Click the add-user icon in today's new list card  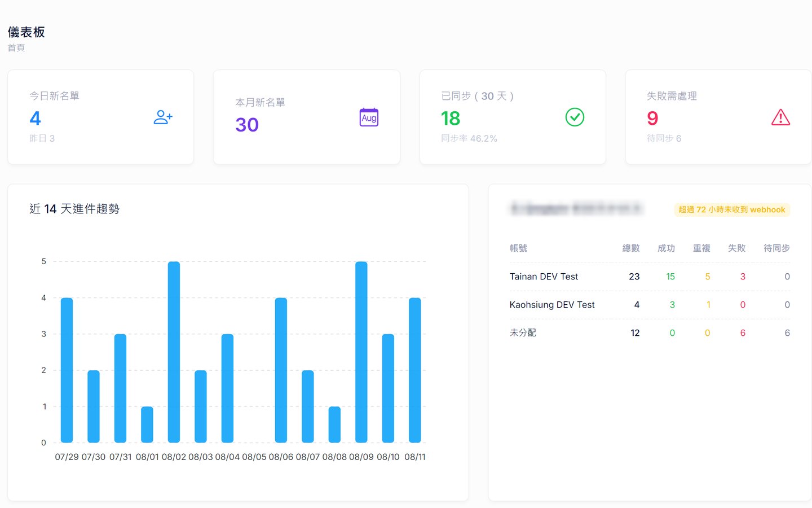(x=163, y=117)
